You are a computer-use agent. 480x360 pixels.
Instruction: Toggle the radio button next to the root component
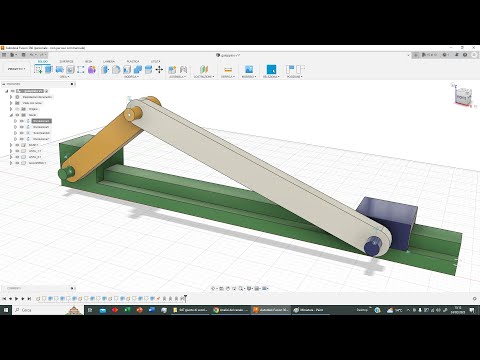tap(47, 91)
